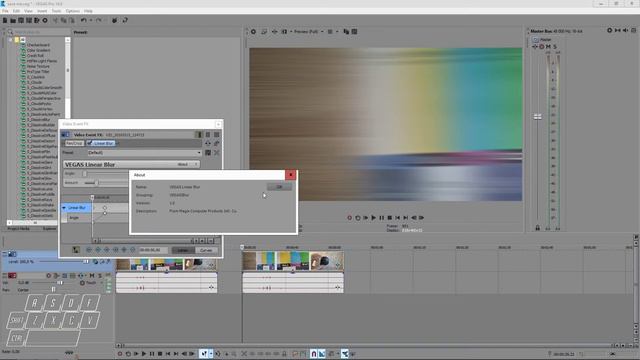This screenshot has height=360, width=640.
Task: Open the View menu
Action: [x=28, y=11]
